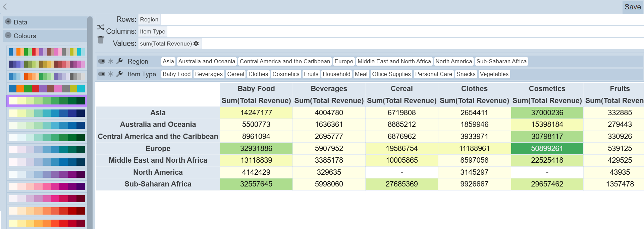Image resolution: width=644 pixels, height=229 pixels.
Task: Click the Cosmetics column header
Action: click(x=547, y=89)
